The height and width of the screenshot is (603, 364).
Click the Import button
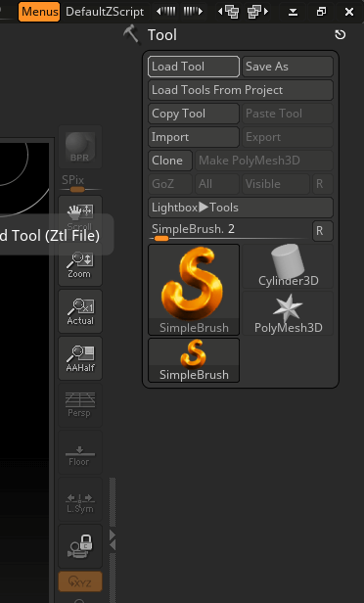pyautogui.click(x=194, y=137)
